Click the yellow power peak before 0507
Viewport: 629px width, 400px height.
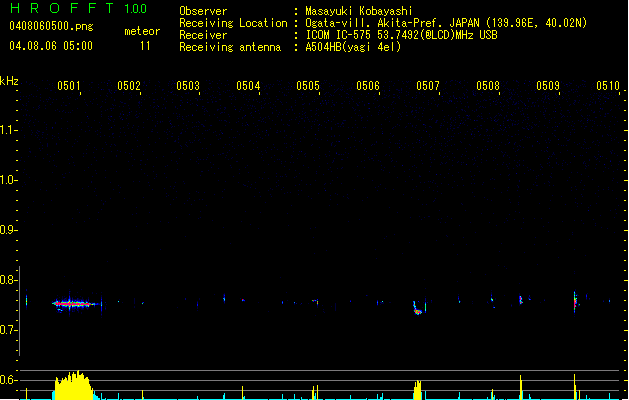click(x=418, y=390)
